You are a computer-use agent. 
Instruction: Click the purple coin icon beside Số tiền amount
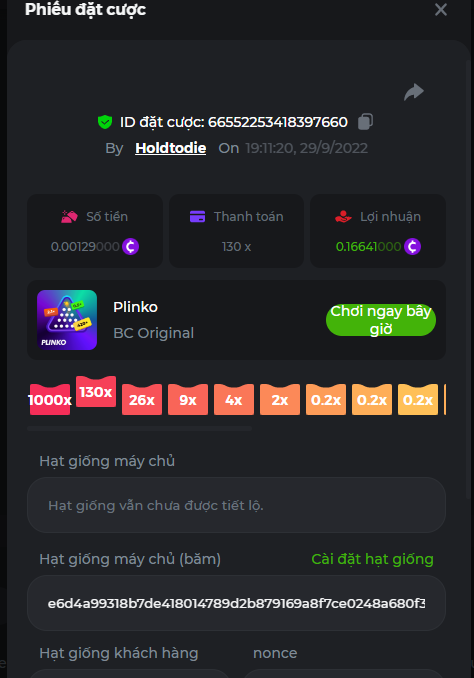pyautogui.click(x=131, y=246)
